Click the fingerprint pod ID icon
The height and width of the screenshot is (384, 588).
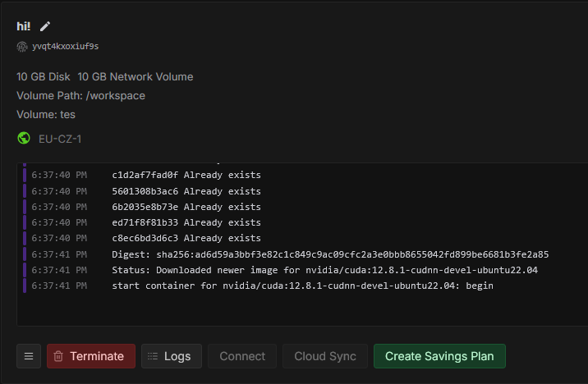coord(22,47)
